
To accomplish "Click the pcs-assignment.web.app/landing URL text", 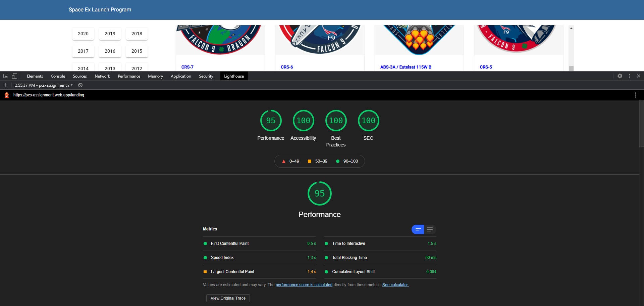I will click(x=49, y=95).
